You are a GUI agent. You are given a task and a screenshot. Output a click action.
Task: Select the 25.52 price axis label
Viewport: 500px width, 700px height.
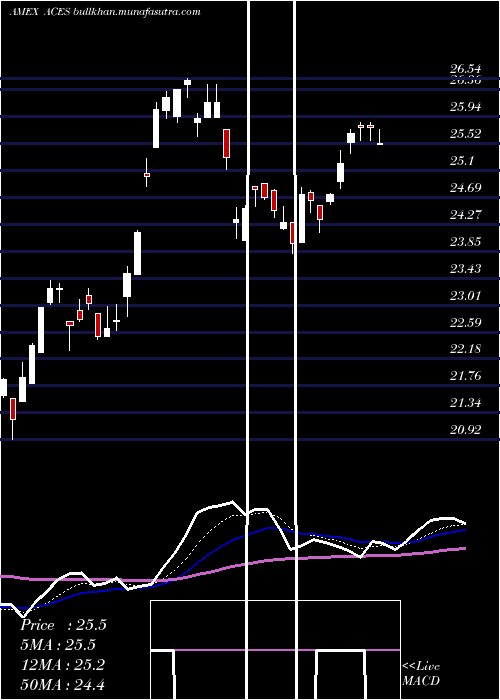[466, 134]
